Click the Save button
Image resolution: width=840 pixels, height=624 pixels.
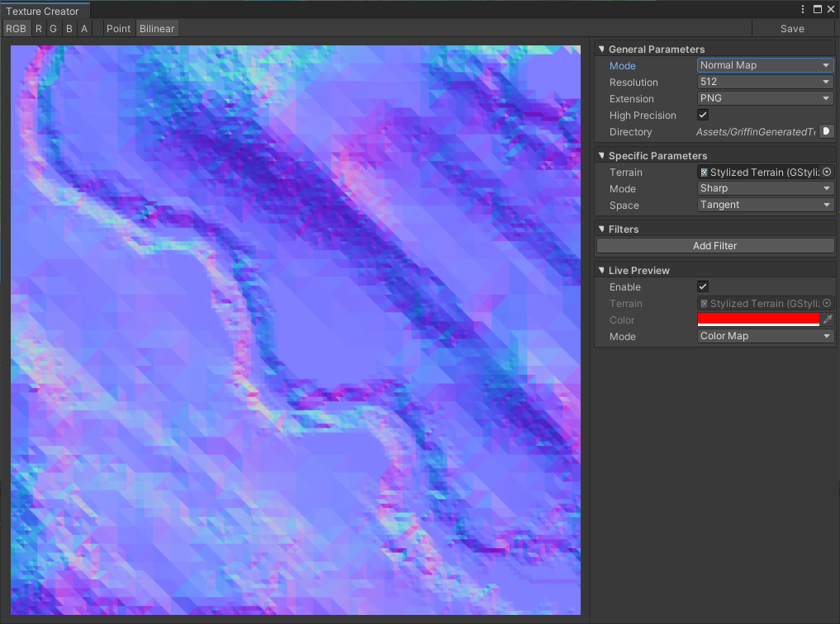pyautogui.click(x=792, y=28)
